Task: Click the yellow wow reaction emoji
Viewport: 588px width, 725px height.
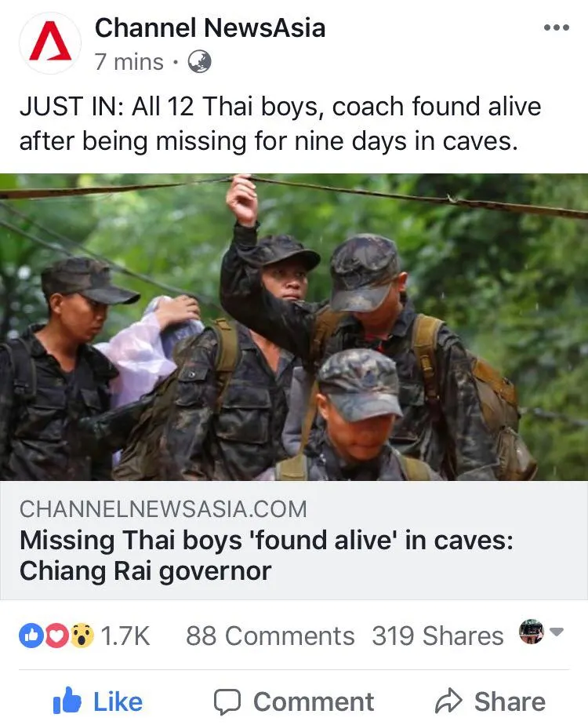Action: point(82,636)
